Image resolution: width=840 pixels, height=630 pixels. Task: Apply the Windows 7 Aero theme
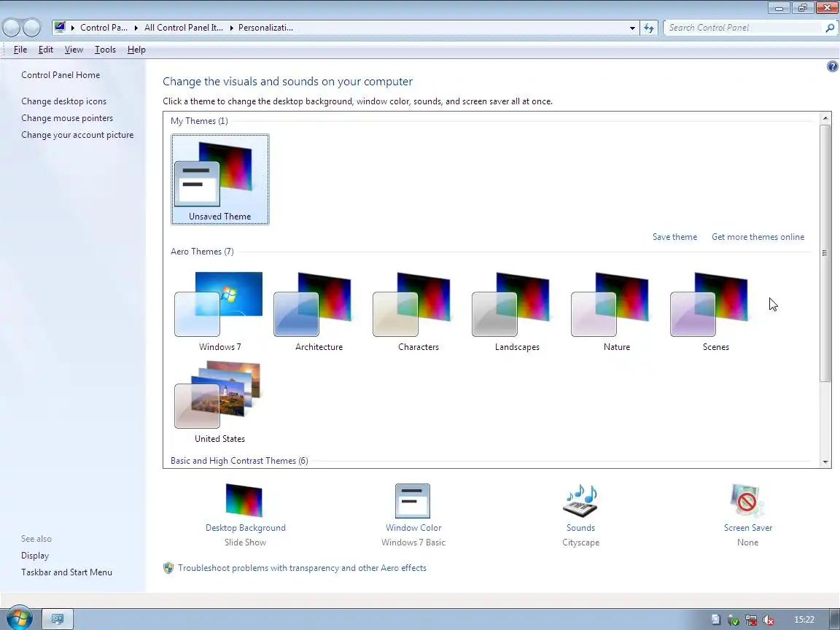219,311
